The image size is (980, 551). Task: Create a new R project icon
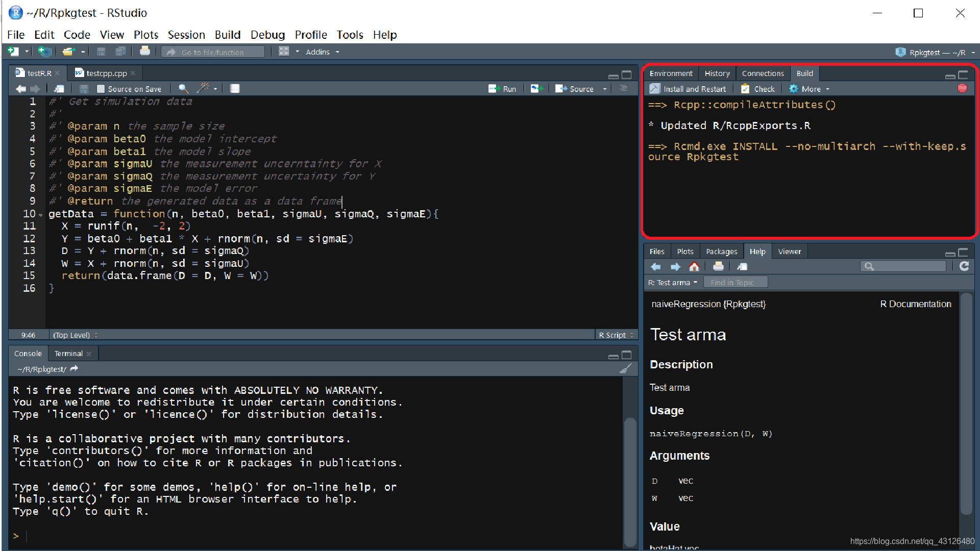click(45, 52)
